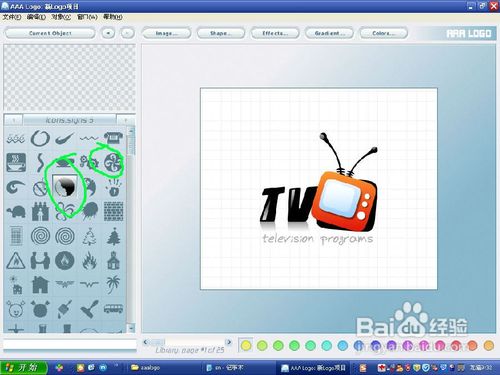
Task: Pick the filled Christmas tree icon
Action: 113,236
